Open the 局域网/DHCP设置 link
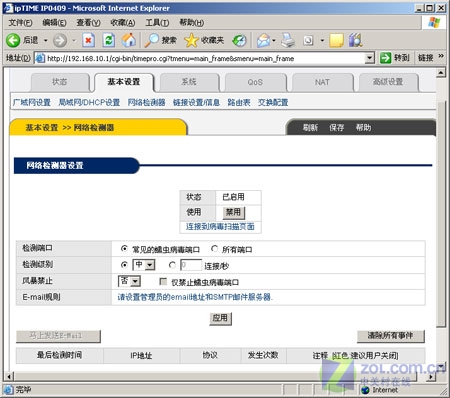Screen dimensions: 450x398 click(89, 102)
